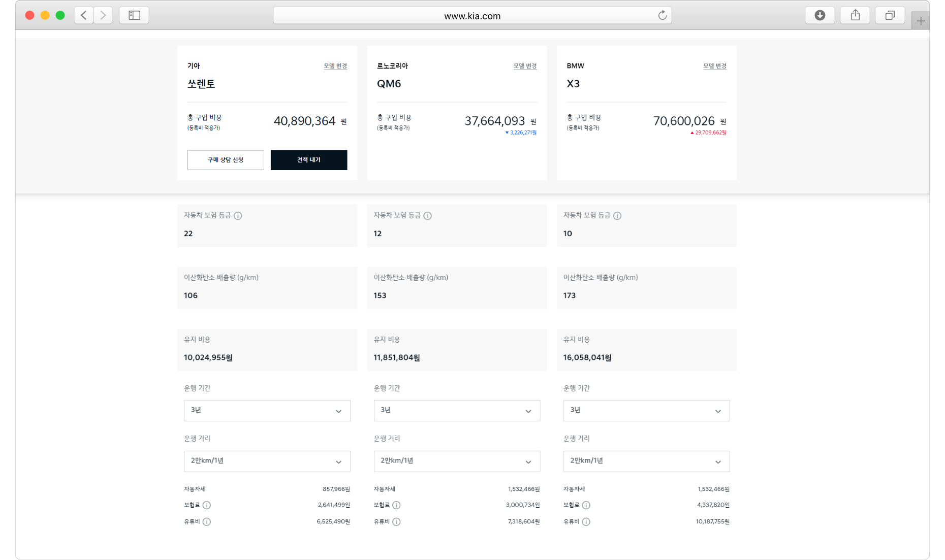The height and width of the screenshot is (560, 945).
Task: Open 유류비 info icon in X3 column
Action: 586,521
